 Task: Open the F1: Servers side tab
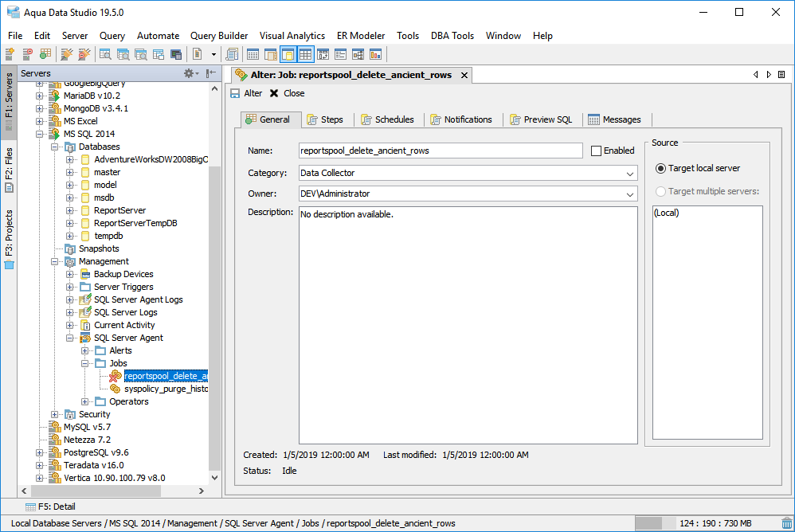[x=9, y=101]
